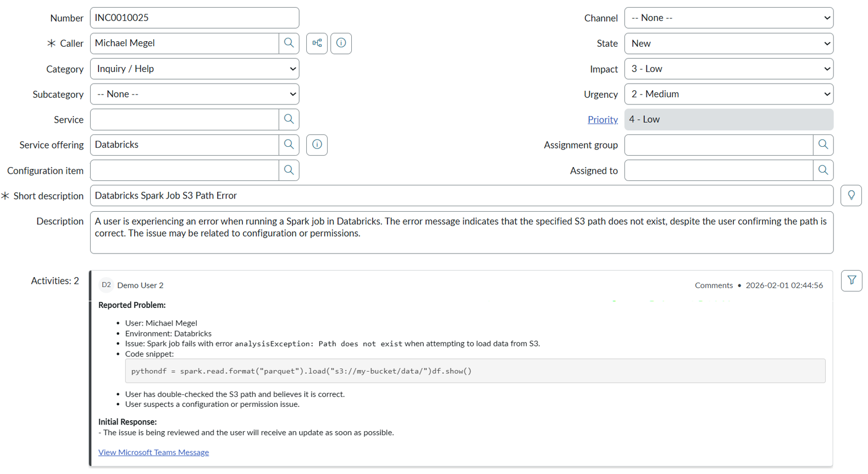Click the Initial Response heading
Image resolution: width=868 pixels, height=474 pixels.
point(128,422)
